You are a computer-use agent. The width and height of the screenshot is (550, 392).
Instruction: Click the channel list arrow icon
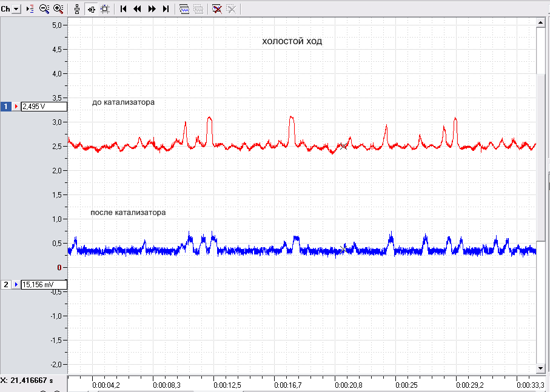[x=30, y=8]
